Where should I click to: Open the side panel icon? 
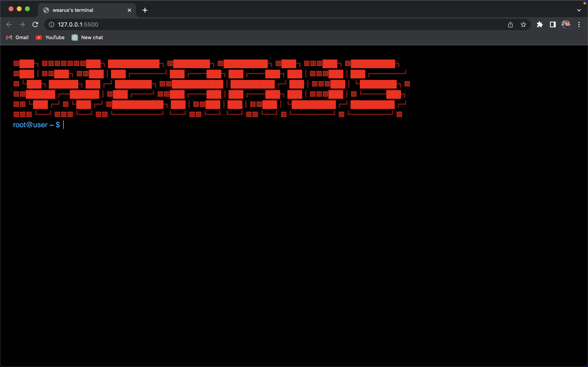552,24
